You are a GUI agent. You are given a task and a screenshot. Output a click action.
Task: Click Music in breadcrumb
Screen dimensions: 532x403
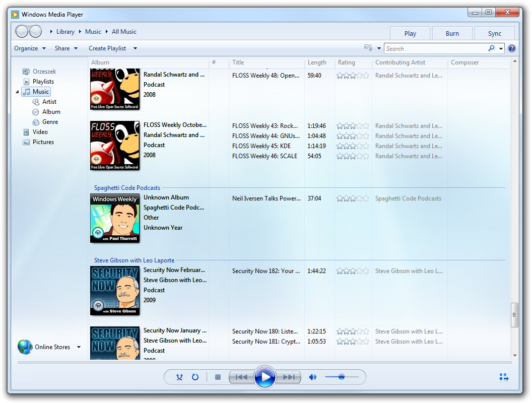[93, 32]
